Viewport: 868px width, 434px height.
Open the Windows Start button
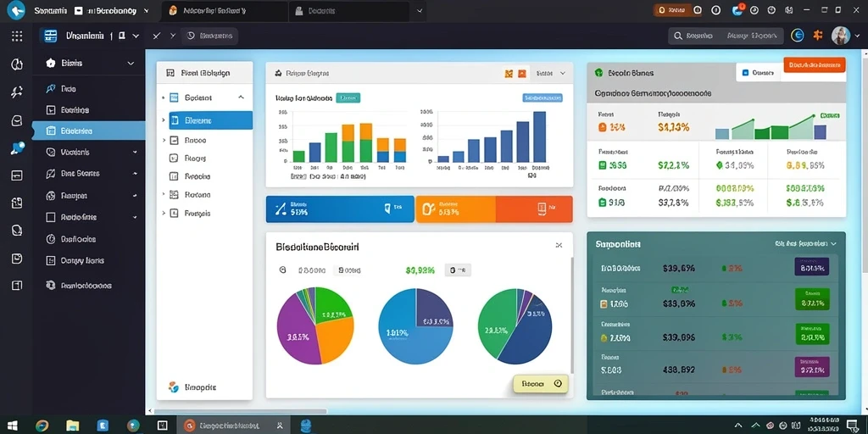point(12,426)
